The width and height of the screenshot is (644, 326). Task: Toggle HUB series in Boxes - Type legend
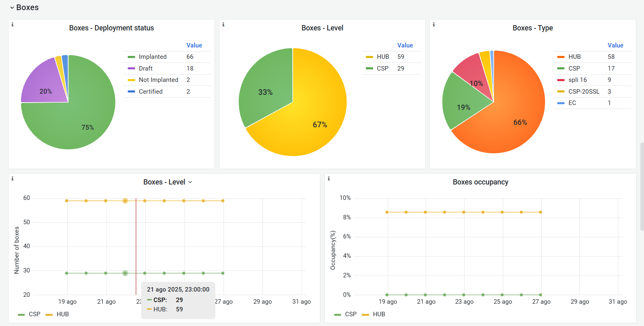pyautogui.click(x=574, y=57)
